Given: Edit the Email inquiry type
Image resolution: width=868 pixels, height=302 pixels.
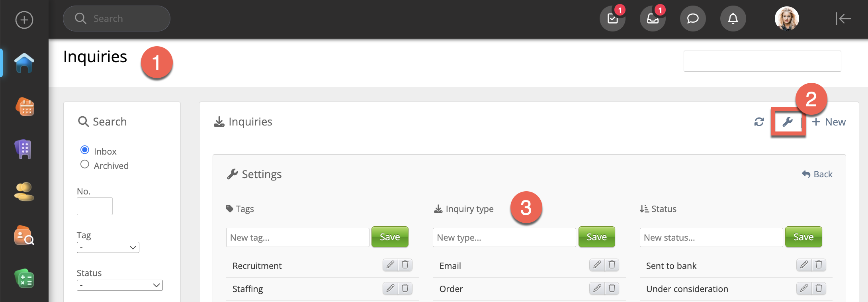Looking at the screenshot, I should [597, 265].
